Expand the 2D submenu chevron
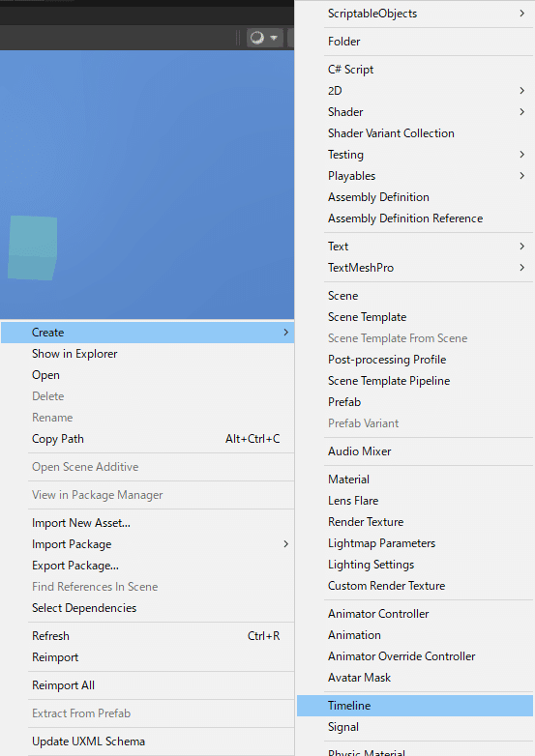 pyautogui.click(x=522, y=91)
